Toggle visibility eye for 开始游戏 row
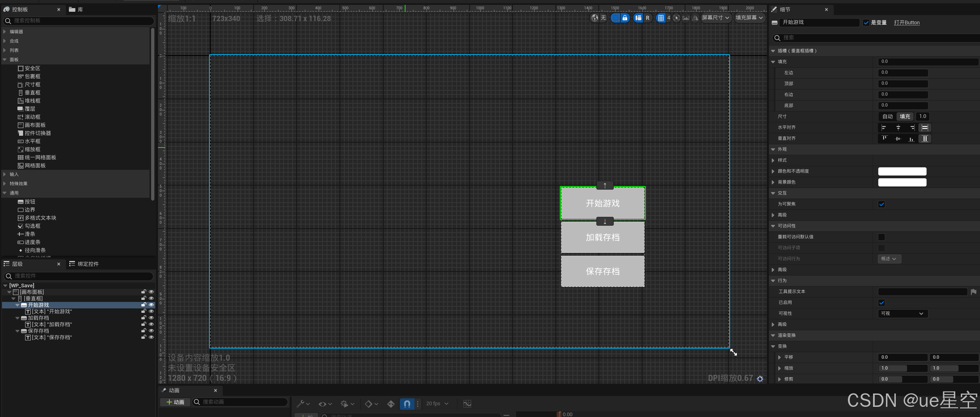The width and height of the screenshot is (980, 417). 151,305
